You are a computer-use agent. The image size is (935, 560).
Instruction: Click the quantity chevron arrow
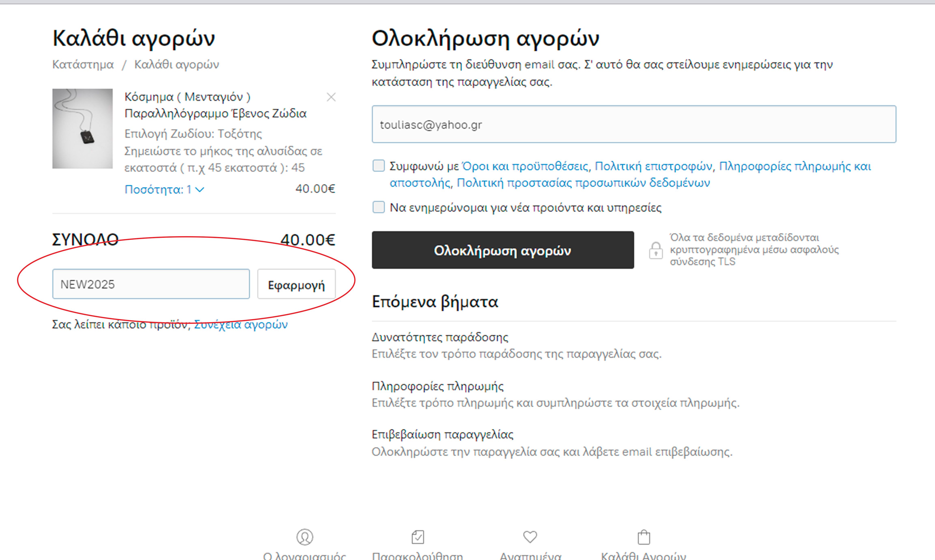pyautogui.click(x=200, y=190)
